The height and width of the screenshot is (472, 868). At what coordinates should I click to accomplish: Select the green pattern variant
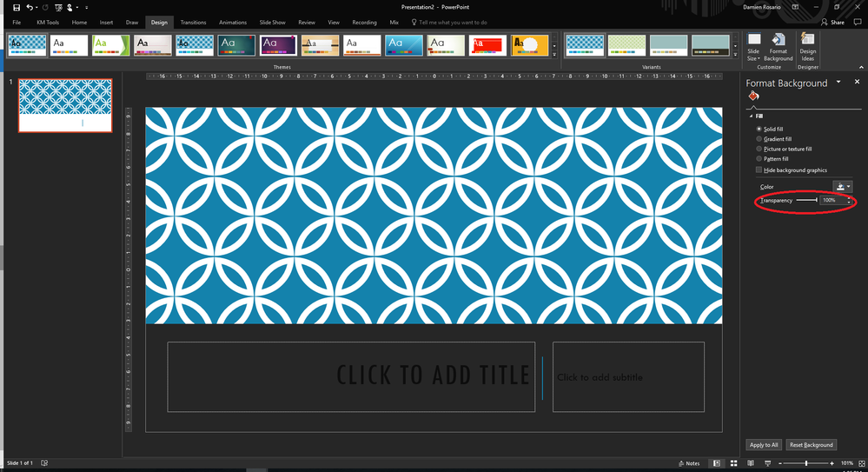click(626, 45)
